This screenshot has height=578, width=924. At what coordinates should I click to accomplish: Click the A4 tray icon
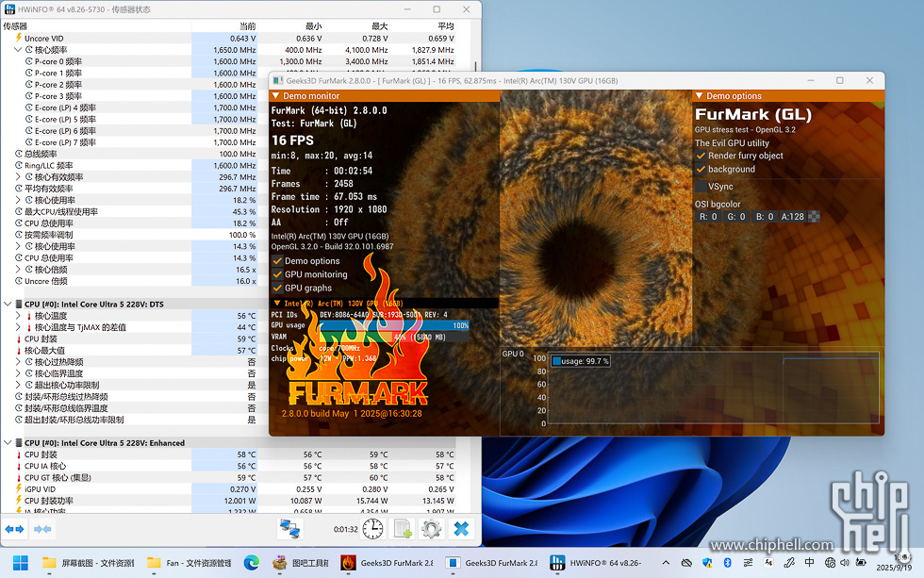[x=768, y=563]
